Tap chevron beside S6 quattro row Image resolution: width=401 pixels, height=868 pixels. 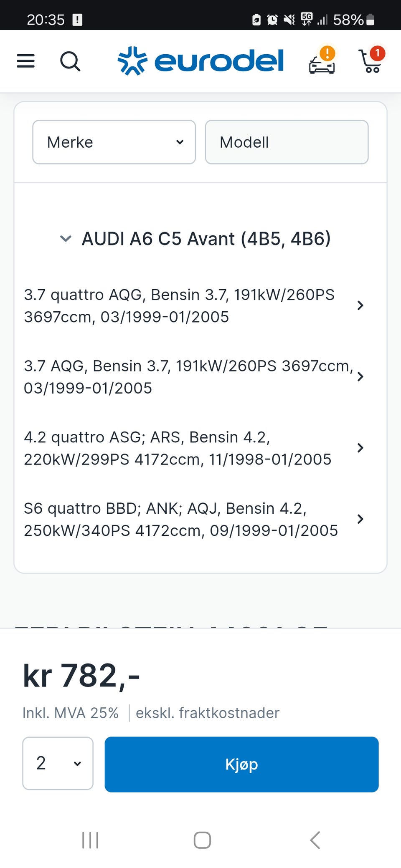(360, 519)
